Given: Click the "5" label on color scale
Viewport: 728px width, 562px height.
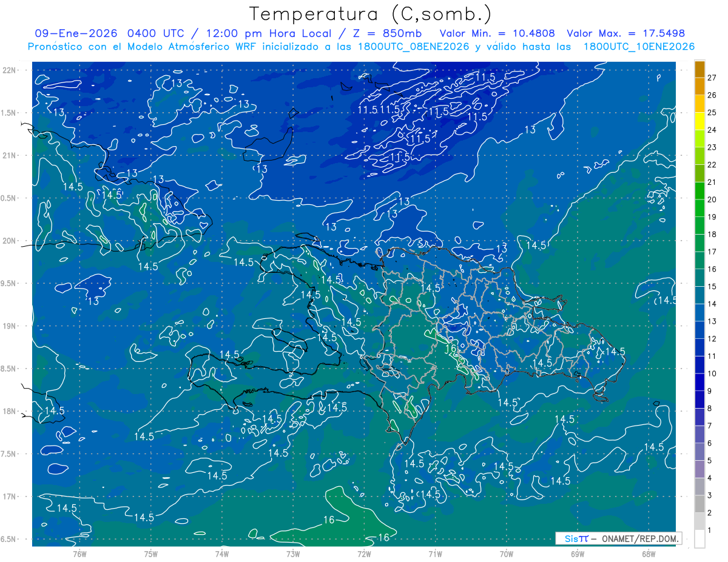Looking at the screenshot, I should point(710,461).
